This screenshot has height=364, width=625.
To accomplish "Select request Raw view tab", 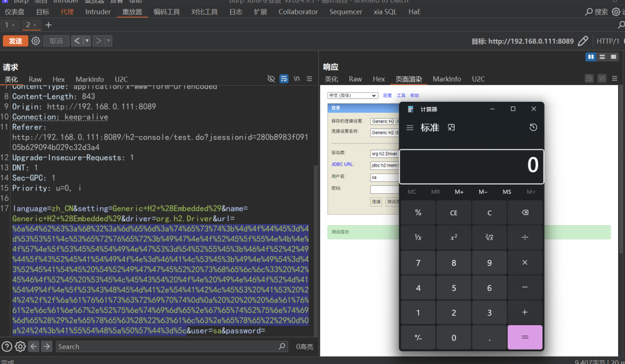I will [x=35, y=79].
